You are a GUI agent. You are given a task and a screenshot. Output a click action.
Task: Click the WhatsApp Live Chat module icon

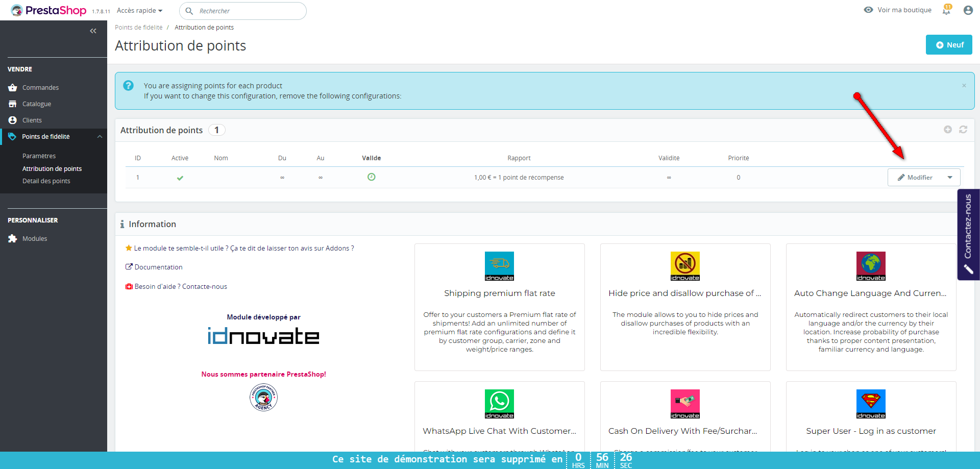click(x=499, y=404)
